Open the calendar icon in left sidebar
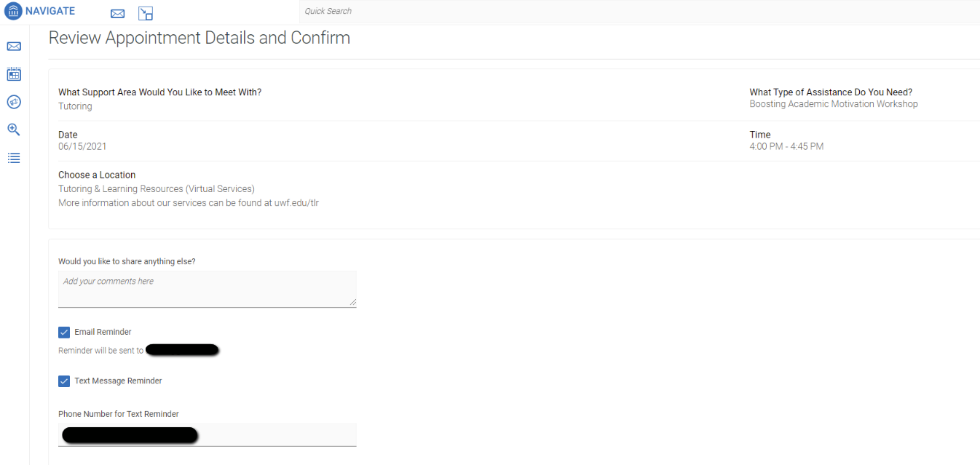This screenshot has width=980, height=465. coord(14,74)
